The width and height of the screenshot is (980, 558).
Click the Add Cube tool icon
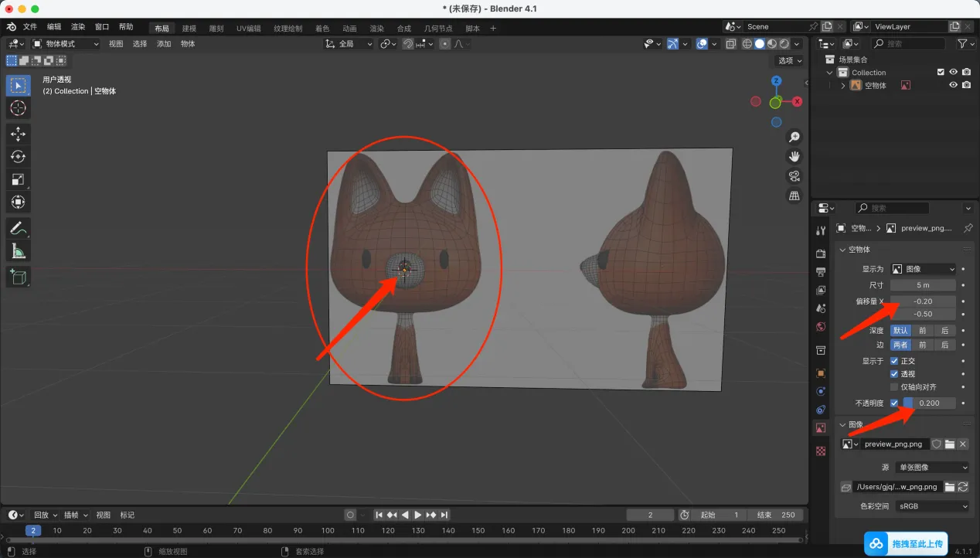[x=18, y=277]
